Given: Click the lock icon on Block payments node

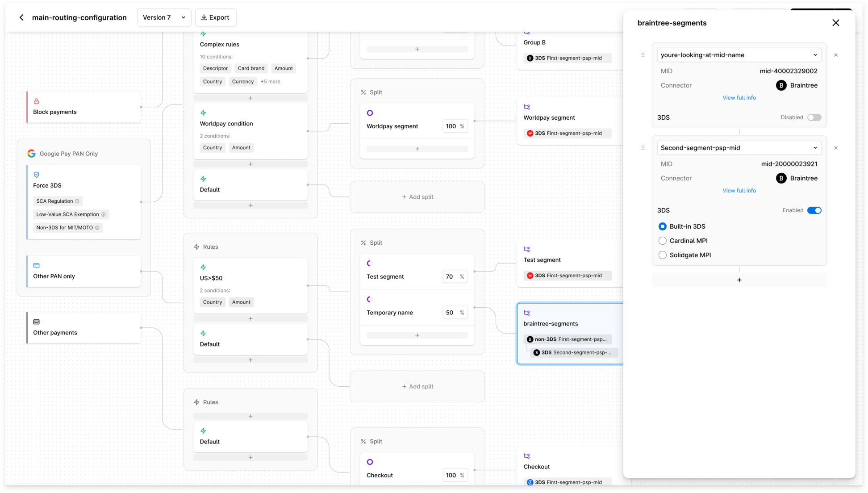Looking at the screenshot, I should pos(37,101).
